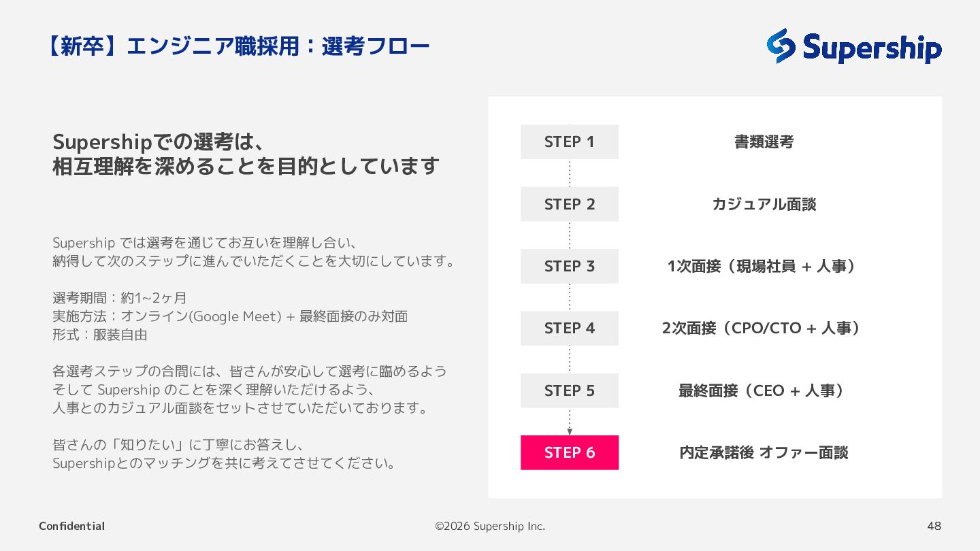
Task: Click the ©2026 Supership Inc. footer
Action: tap(490, 526)
